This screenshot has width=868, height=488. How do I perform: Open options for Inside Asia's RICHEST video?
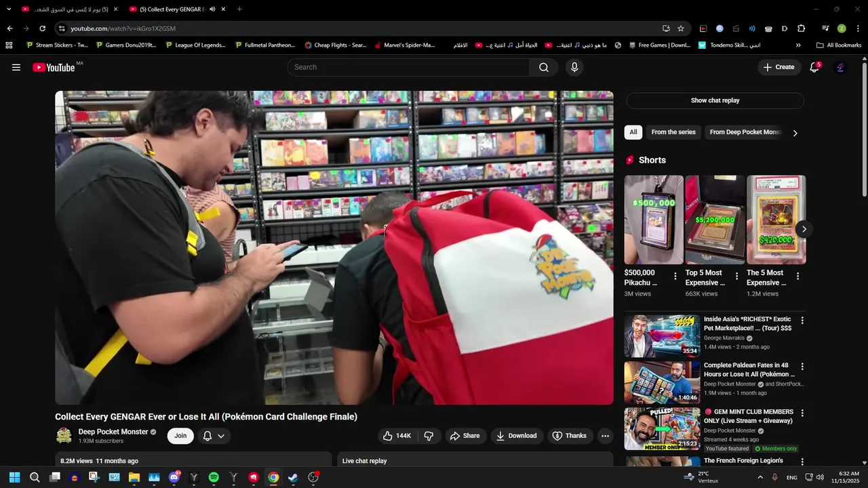[802, 321]
